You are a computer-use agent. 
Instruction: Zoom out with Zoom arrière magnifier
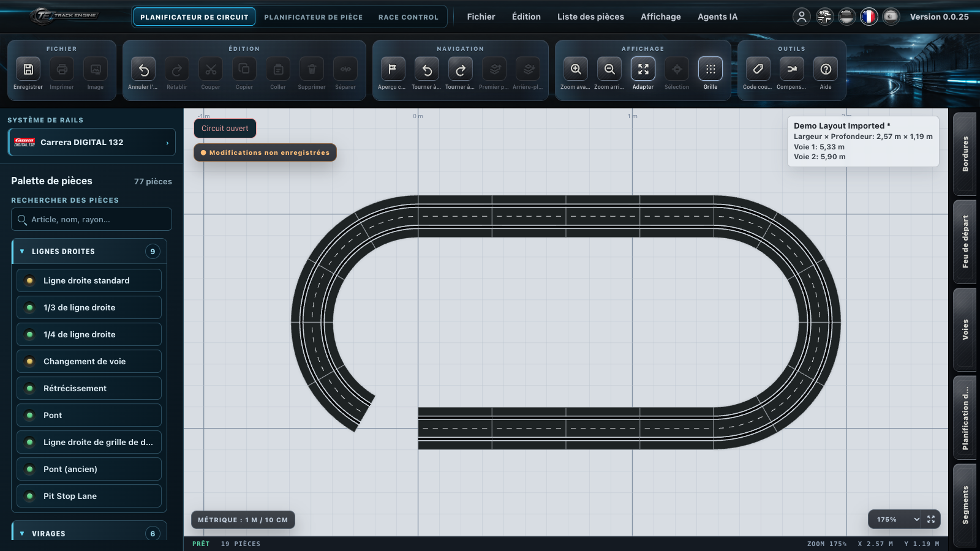609,69
